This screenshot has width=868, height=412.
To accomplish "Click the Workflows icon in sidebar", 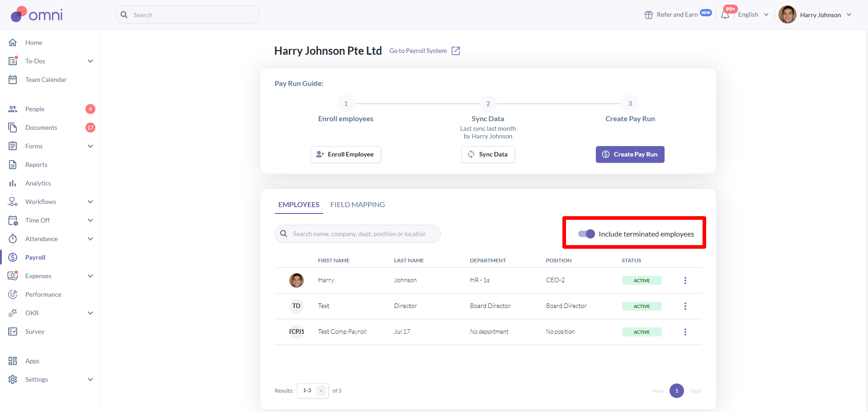I will (x=13, y=202).
